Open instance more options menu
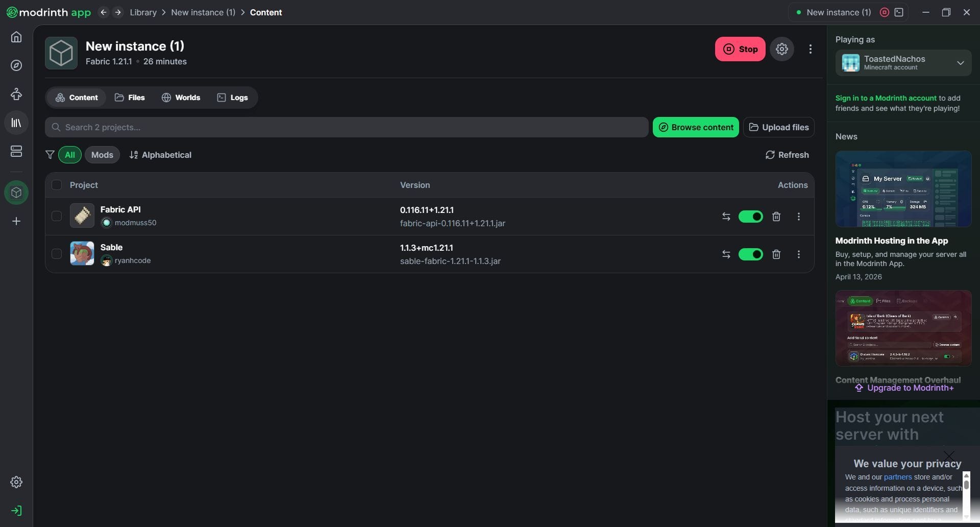The width and height of the screenshot is (980, 527). point(811,49)
